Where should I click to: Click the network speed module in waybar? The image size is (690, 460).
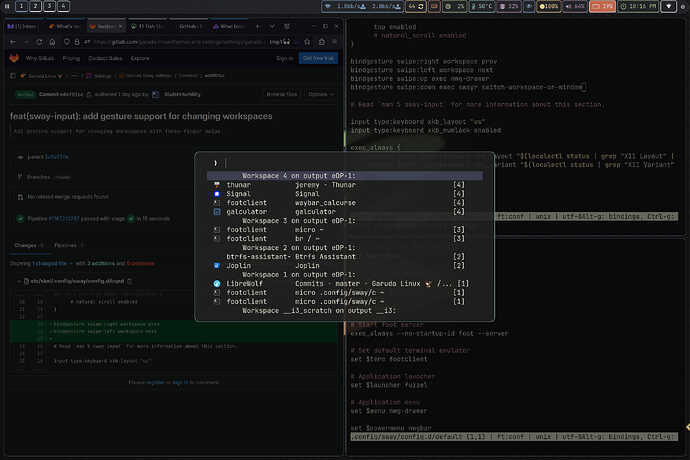(x=363, y=6)
